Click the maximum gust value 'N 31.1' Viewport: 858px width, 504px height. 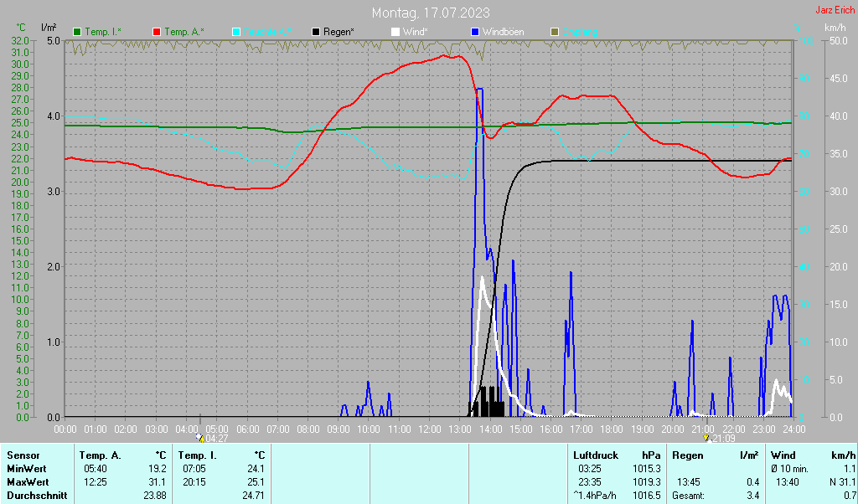(x=842, y=483)
